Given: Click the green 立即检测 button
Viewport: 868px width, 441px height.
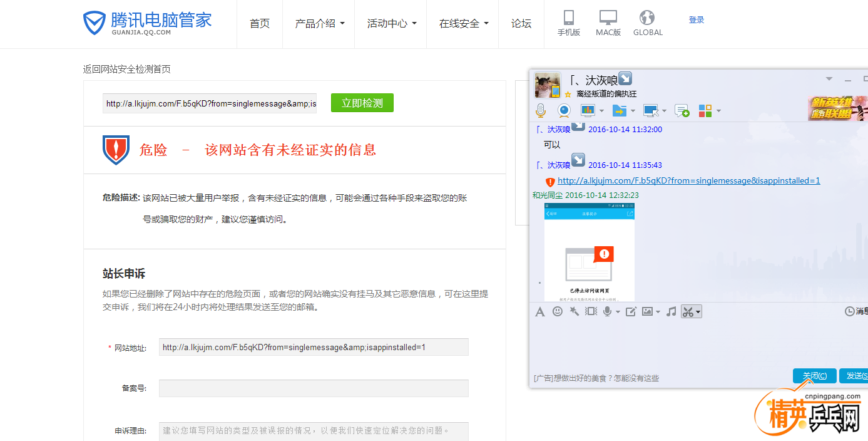Looking at the screenshot, I should tap(362, 103).
